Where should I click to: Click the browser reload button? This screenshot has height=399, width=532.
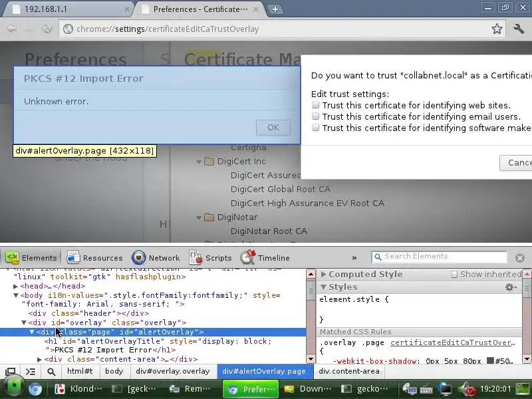point(47,29)
